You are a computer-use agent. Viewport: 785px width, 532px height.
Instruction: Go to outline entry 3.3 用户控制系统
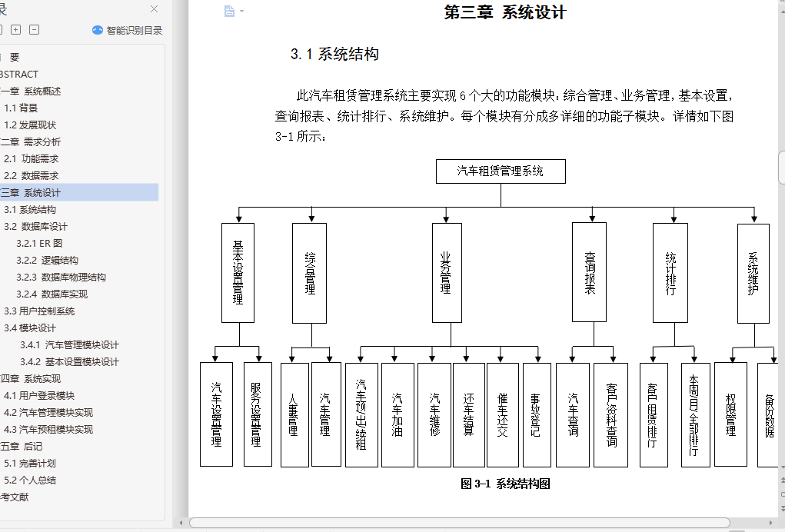[39, 311]
